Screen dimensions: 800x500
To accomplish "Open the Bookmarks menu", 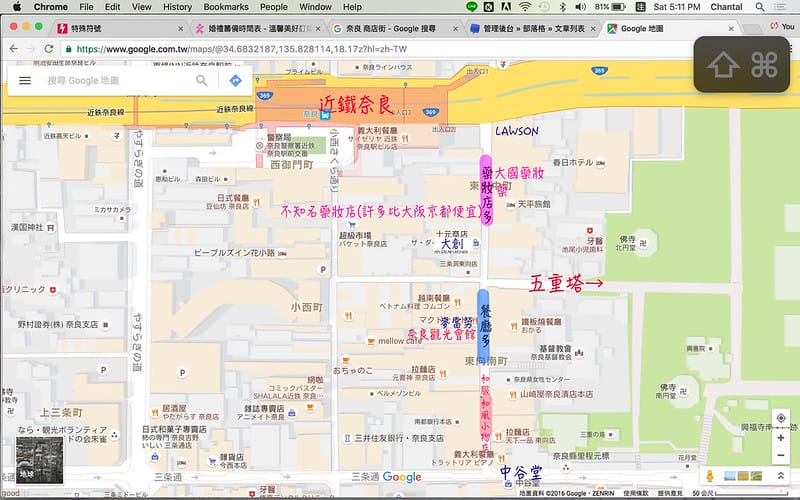I will click(x=226, y=7).
